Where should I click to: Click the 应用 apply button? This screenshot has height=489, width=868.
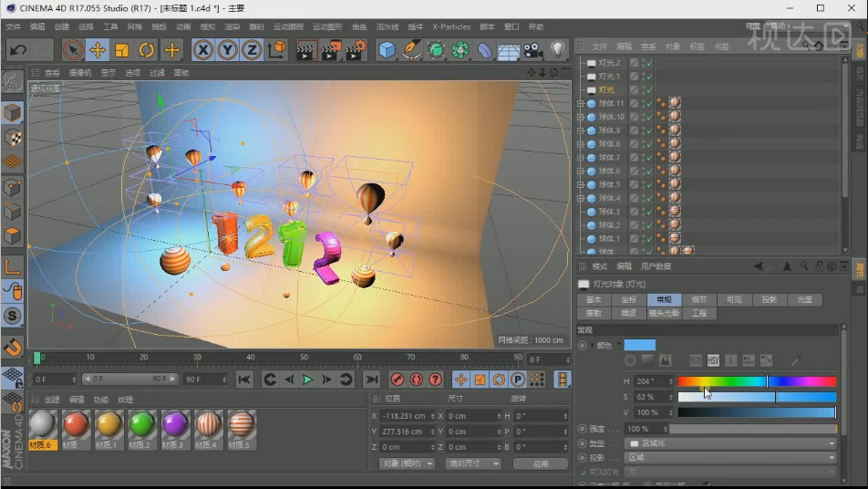(x=541, y=463)
